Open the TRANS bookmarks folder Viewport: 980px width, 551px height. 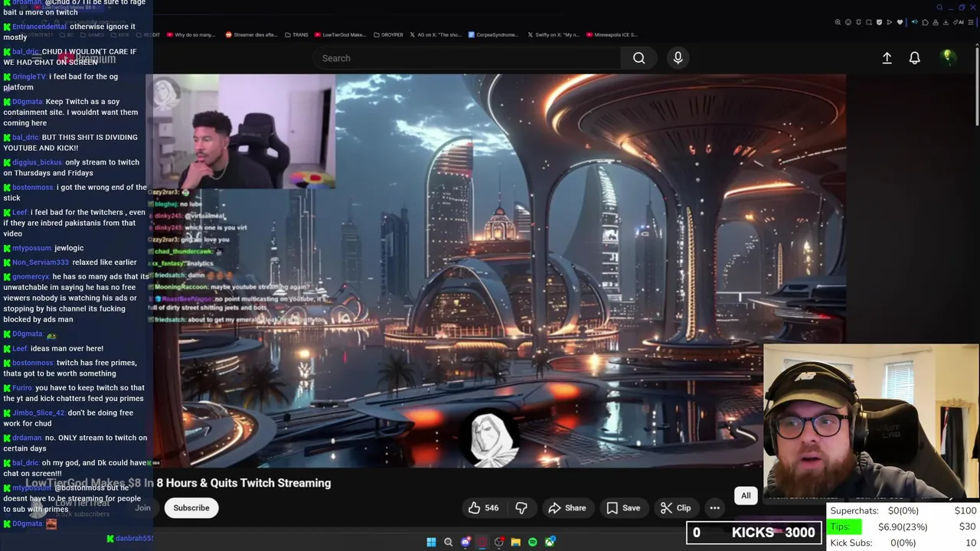click(296, 34)
